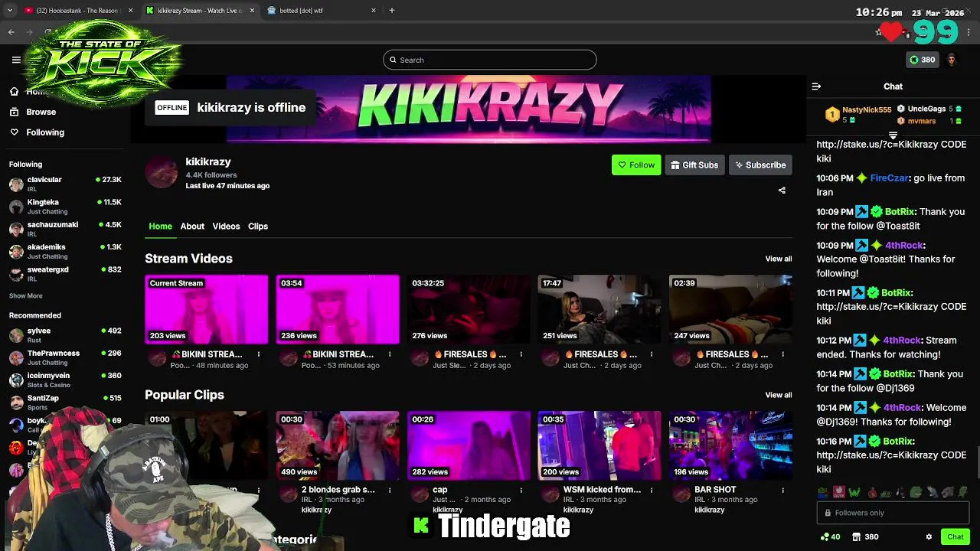Open sweatergxd channel in Following list

coord(65,274)
